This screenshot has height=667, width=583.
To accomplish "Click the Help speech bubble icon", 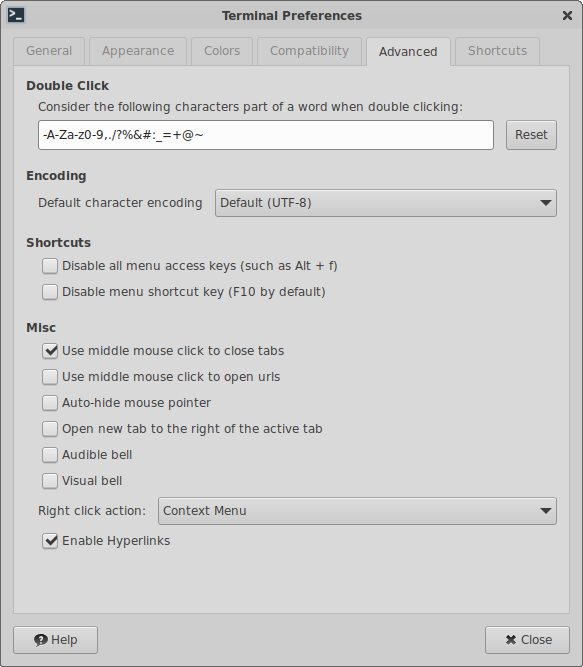I will [x=40, y=640].
